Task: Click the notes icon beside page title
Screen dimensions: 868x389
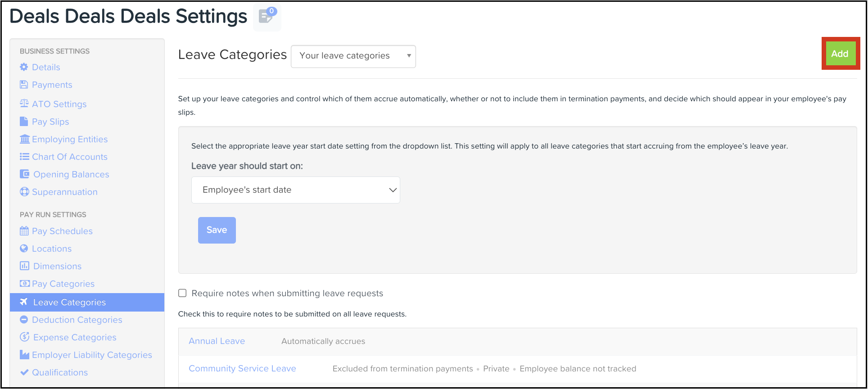Action: pyautogui.click(x=267, y=17)
